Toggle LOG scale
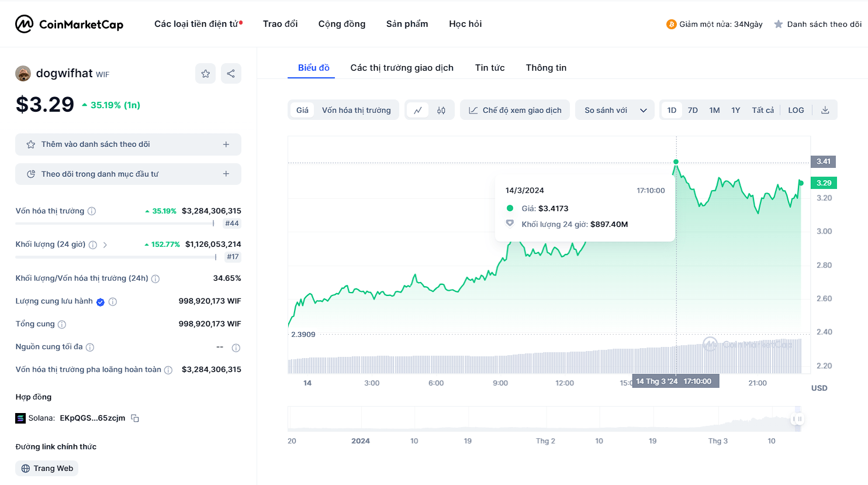The width and height of the screenshot is (868, 485). click(796, 110)
